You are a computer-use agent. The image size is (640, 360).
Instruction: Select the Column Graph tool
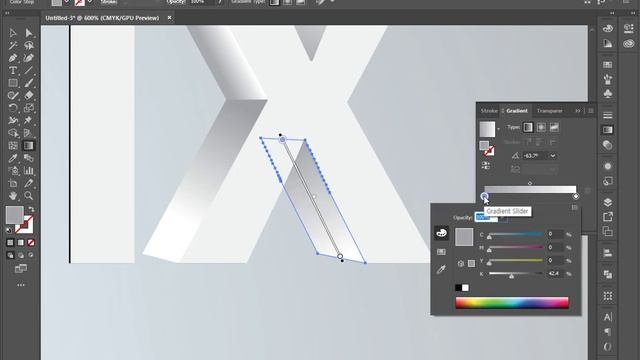29,171
